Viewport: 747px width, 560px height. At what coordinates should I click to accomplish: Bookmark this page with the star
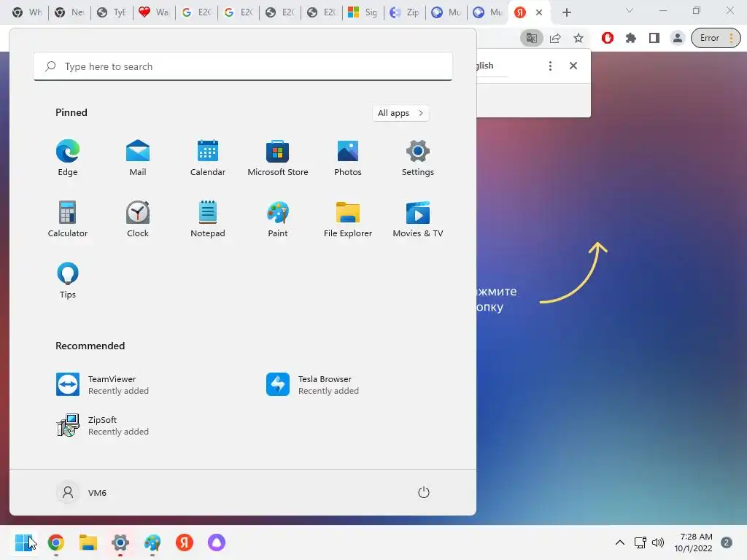coord(578,38)
